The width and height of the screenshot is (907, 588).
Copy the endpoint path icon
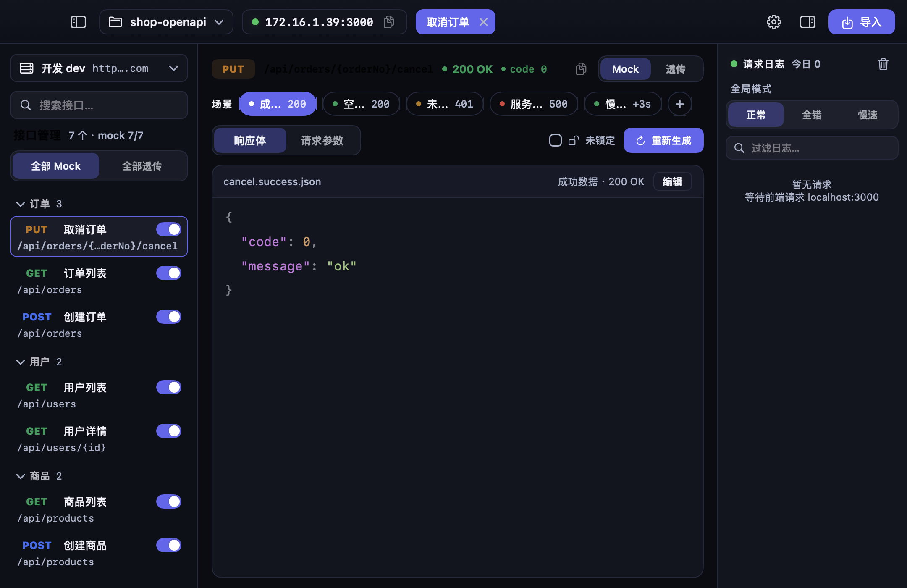click(581, 69)
